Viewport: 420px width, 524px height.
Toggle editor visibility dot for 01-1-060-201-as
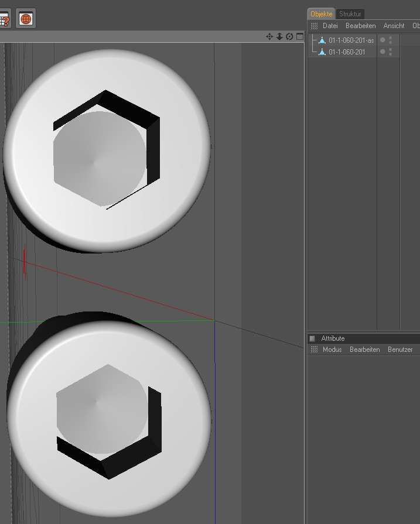(x=390, y=37)
